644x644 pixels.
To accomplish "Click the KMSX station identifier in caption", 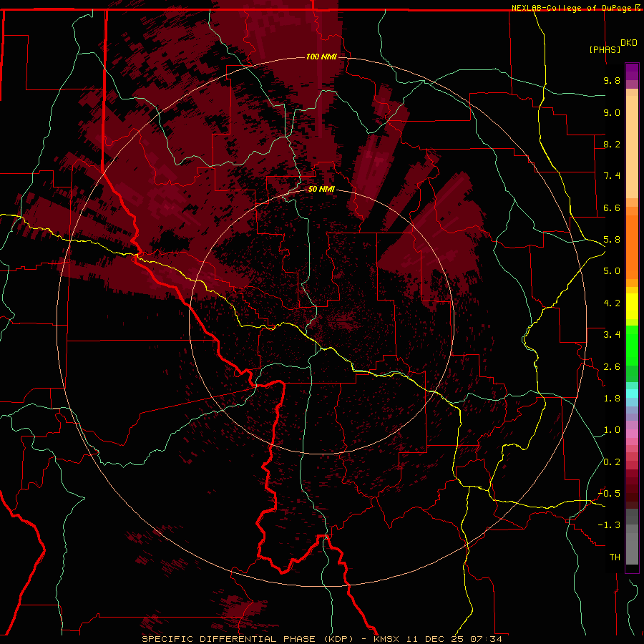I will tap(386, 639).
